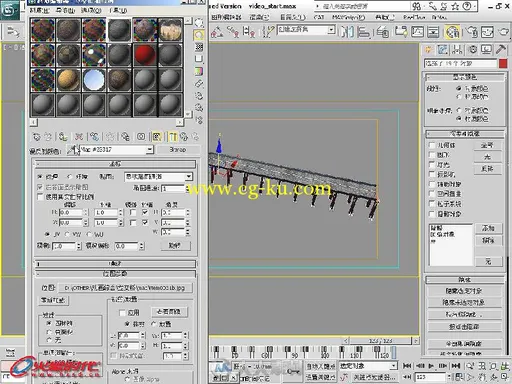
Task: Collapse the Coordinates rollout header
Action: click(x=115, y=164)
